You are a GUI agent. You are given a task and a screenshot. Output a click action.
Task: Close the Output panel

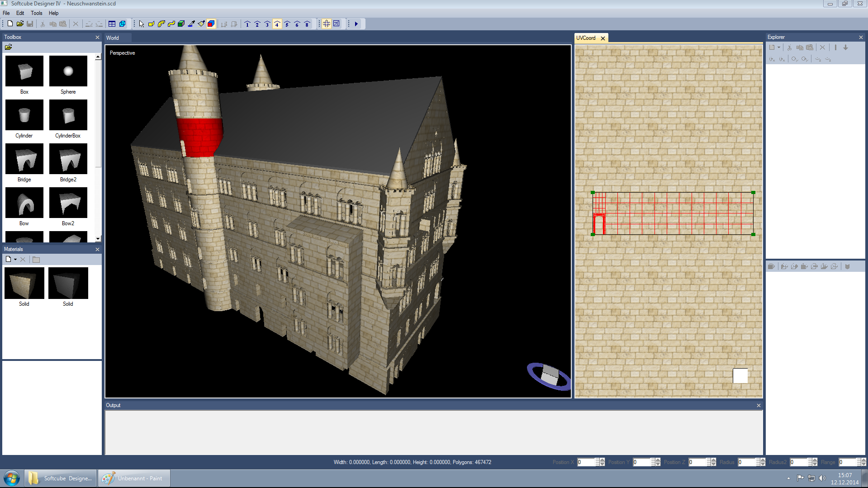759,405
